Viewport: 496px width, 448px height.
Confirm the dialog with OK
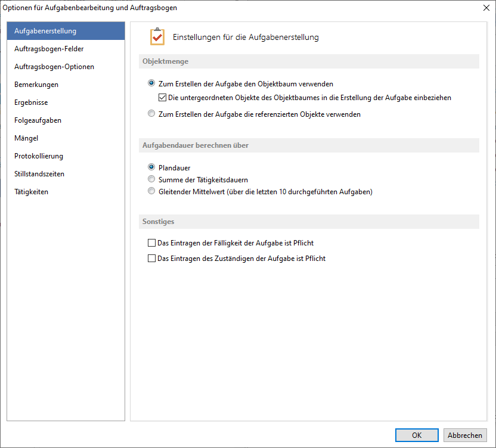[x=417, y=435]
